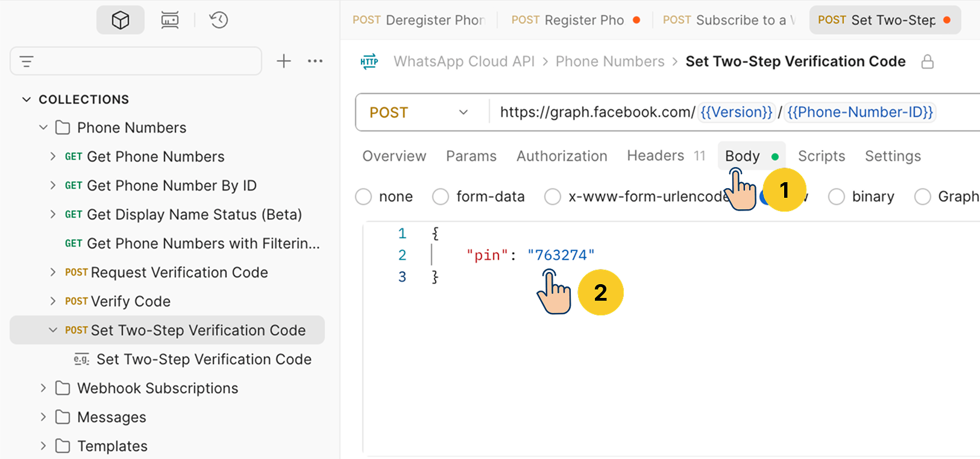Select the GraphQL body radio option

tap(923, 197)
